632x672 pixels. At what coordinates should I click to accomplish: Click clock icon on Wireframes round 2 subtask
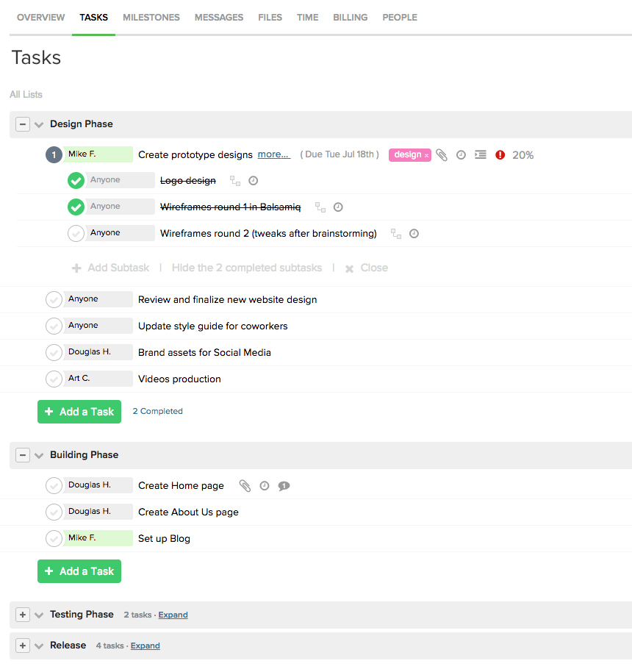click(x=414, y=234)
